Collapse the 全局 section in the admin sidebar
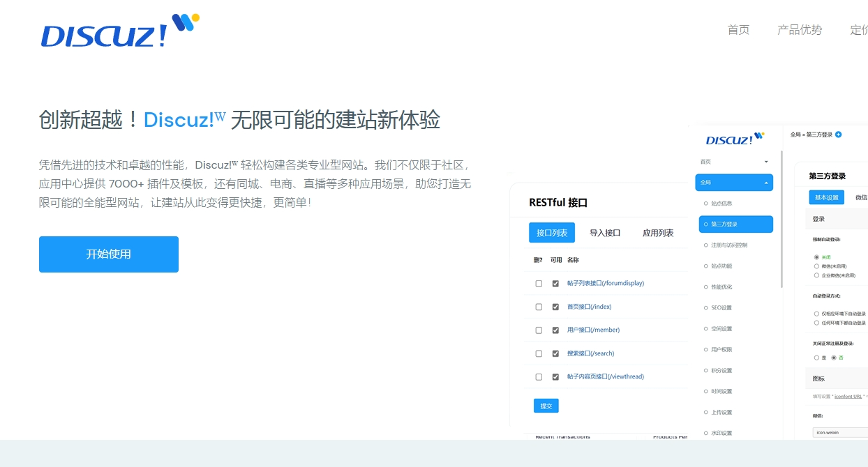 pos(734,183)
